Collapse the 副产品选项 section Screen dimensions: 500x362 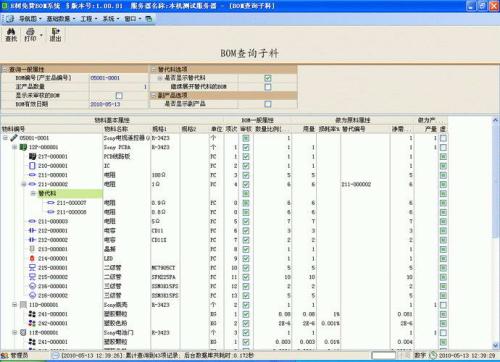tap(154, 95)
